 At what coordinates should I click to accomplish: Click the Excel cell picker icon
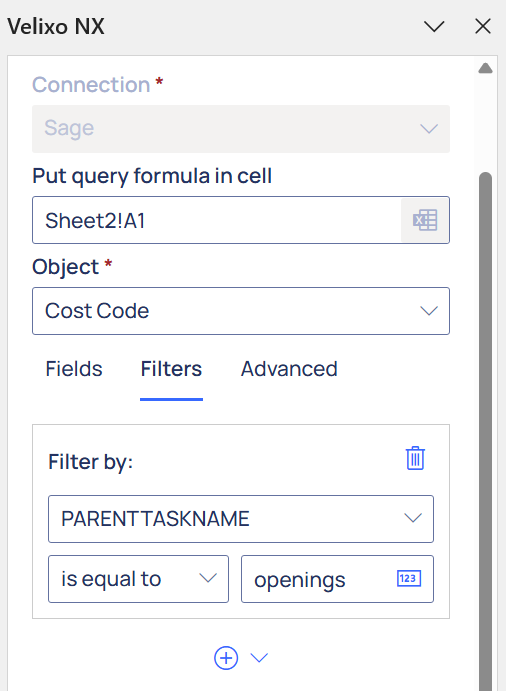click(425, 220)
